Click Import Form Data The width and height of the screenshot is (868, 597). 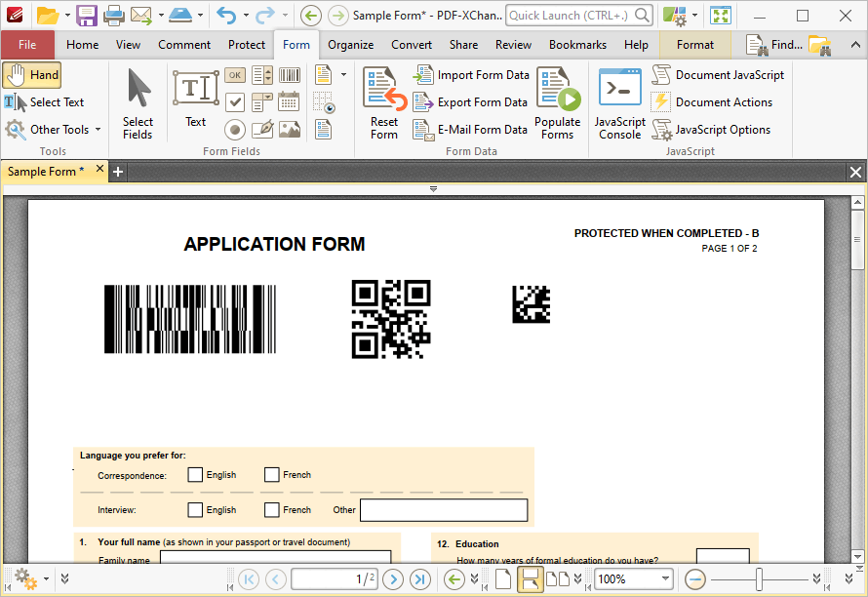(x=472, y=75)
